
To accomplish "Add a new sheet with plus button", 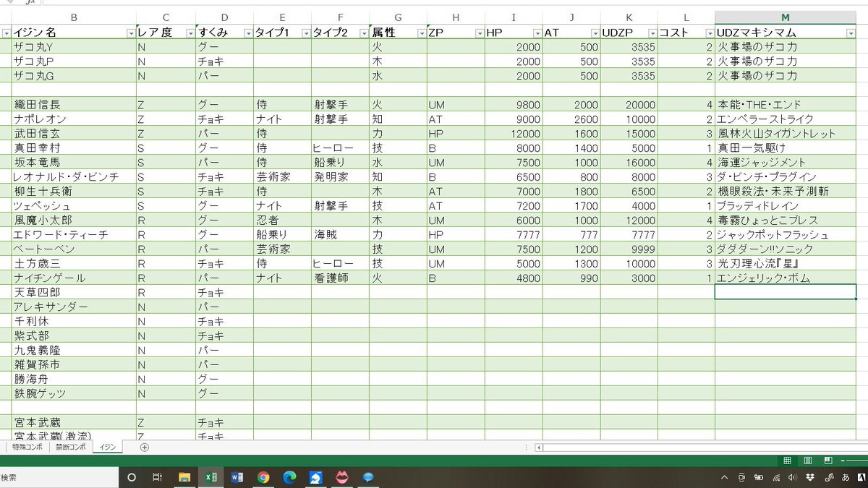I will [144, 448].
